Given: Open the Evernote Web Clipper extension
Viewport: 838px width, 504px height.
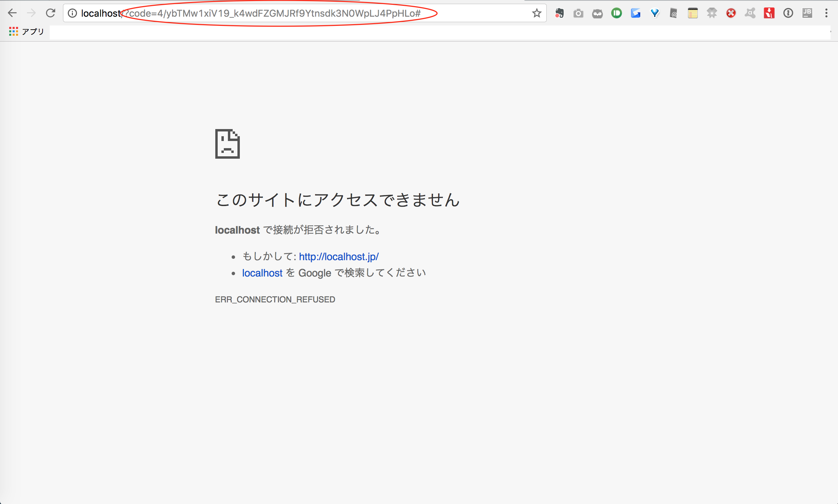Looking at the screenshot, I should [x=559, y=13].
